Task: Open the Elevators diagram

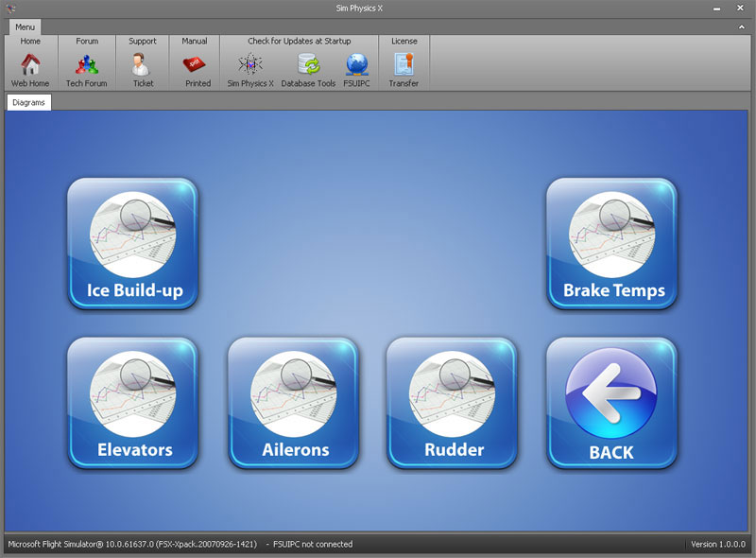Action: click(133, 403)
